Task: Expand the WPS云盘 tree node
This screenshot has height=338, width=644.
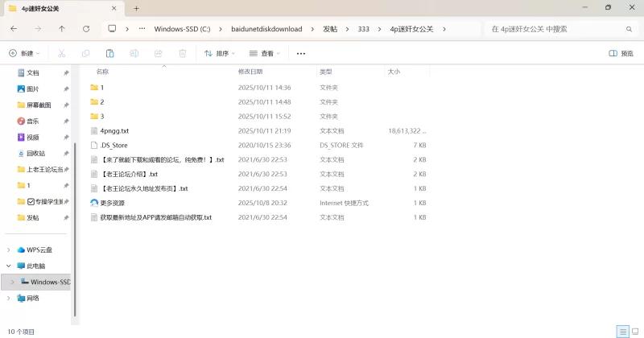Action: point(9,249)
